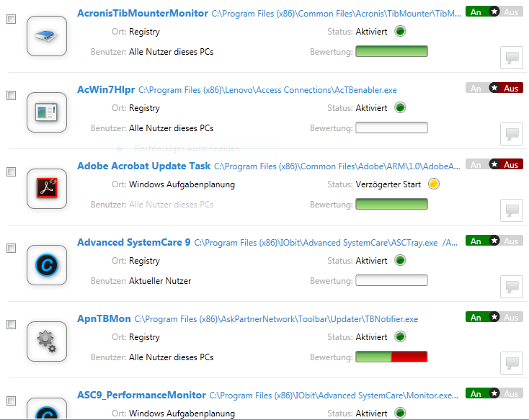Click the green-red rating bar of ApnTBMon
Viewport: 529px width, 420px height.
(391, 357)
